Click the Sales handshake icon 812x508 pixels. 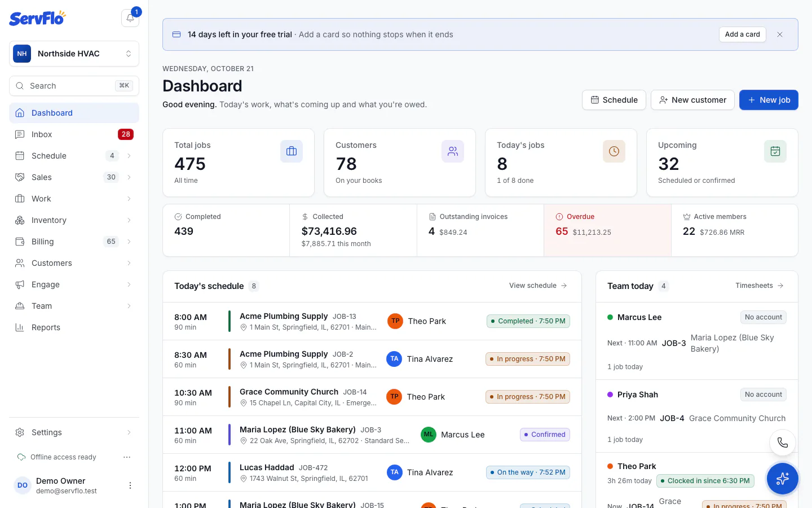coord(20,177)
